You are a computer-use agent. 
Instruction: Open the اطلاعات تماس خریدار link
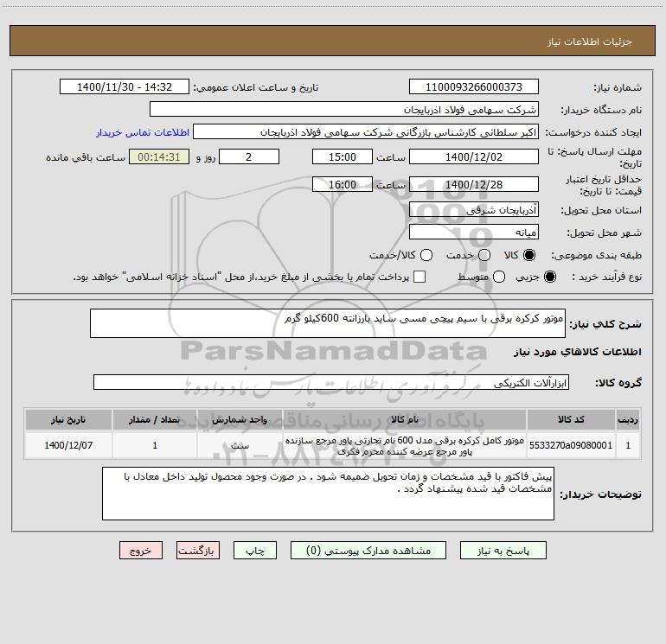point(143,132)
